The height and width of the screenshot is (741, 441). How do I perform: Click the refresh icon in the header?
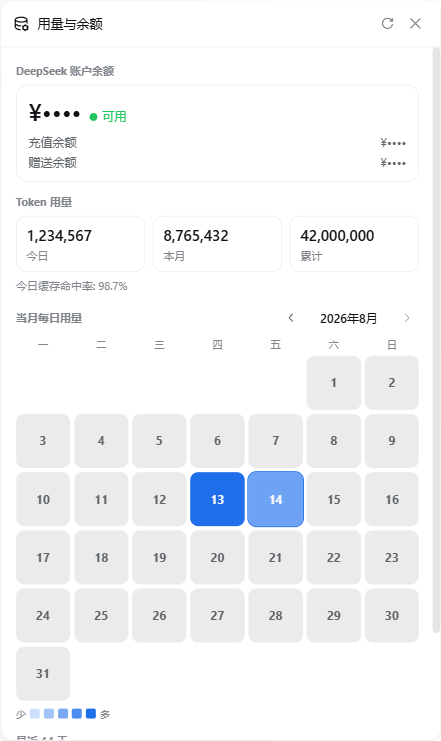(387, 23)
